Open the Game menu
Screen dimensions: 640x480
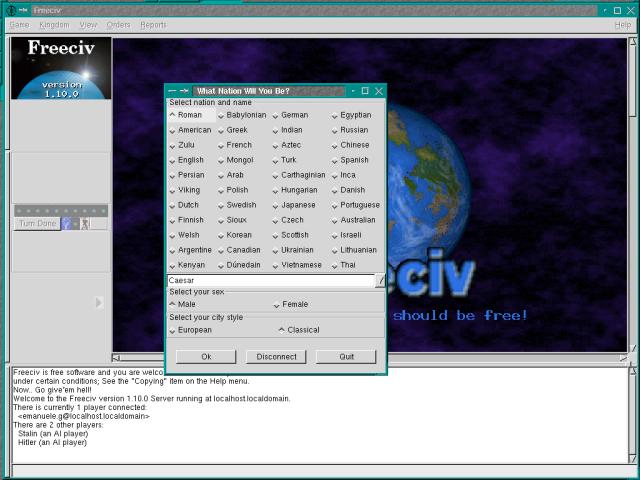(19, 25)
